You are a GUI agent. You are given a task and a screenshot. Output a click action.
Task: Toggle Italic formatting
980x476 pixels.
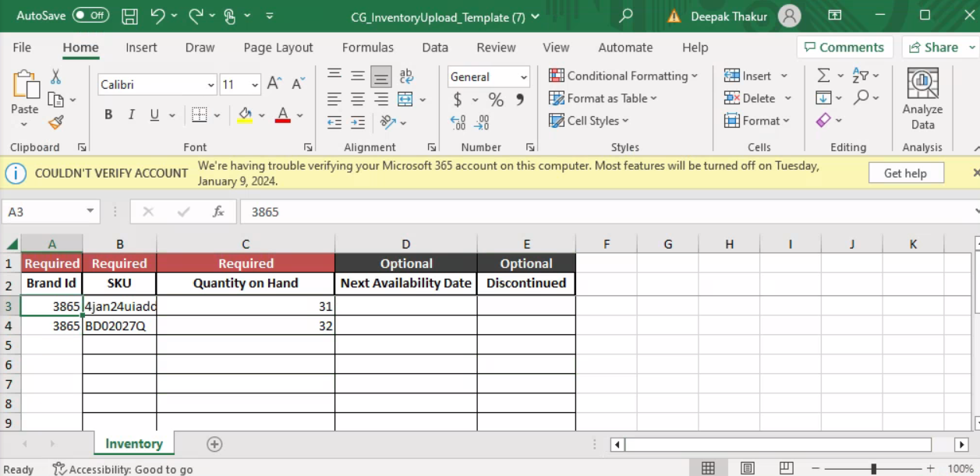pos(131,115)
